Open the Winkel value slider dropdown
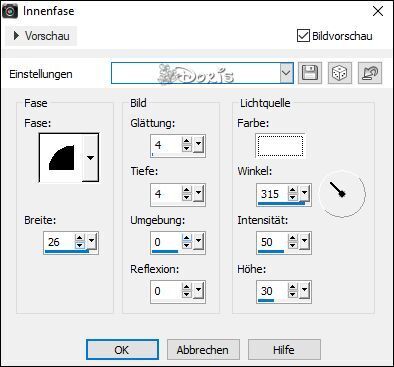 [304, 192]
